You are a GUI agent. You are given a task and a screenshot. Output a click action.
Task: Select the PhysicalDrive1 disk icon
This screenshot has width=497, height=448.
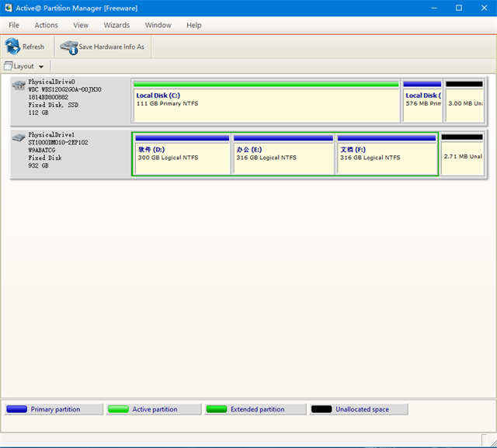pos(19,138)
